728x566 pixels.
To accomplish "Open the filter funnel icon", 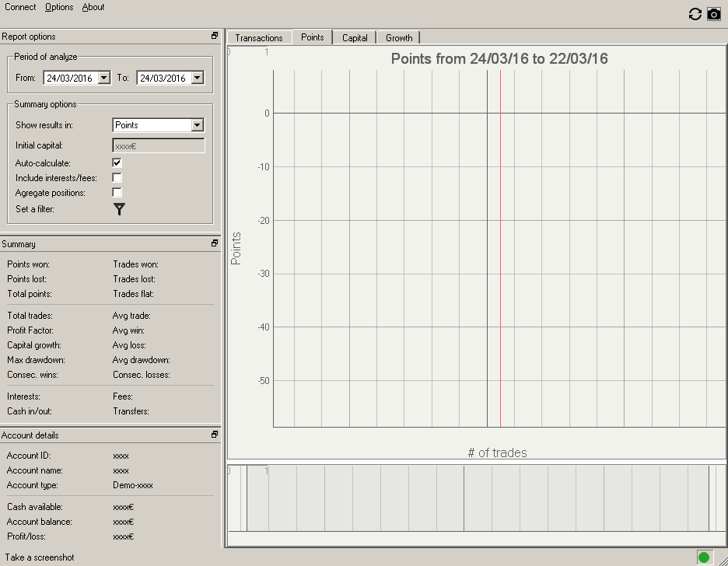I will pos(119,209).
